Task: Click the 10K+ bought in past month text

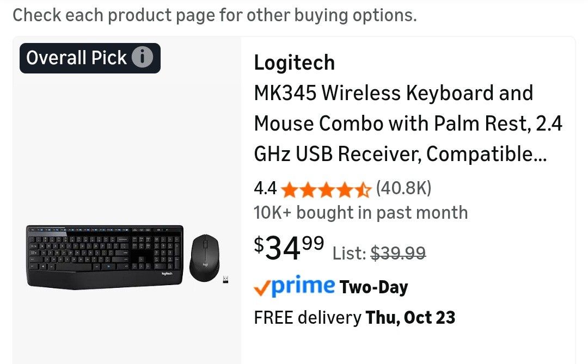Action: pos(360,213)
